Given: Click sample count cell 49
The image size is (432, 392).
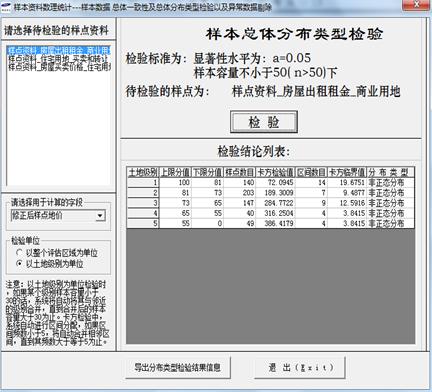Looking at the screenshot, I should 240,223.
